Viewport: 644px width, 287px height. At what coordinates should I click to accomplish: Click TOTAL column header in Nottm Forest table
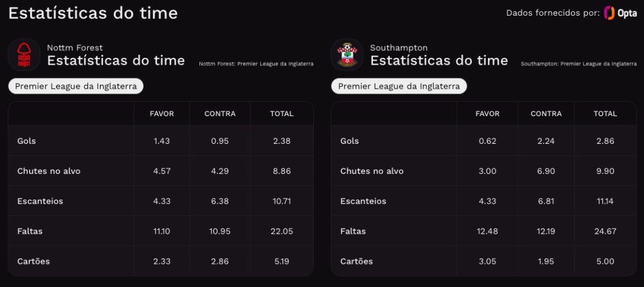282,114
